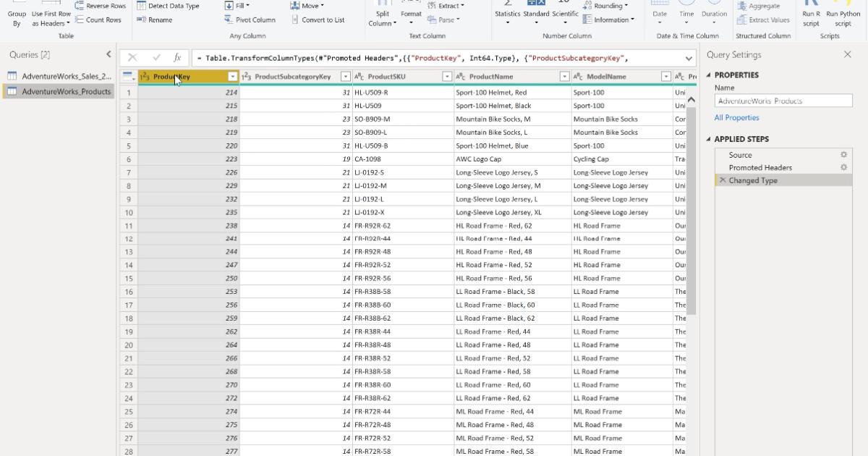
Task: Open the ProductKey column filter dropdown
Action: pos(233,76)
